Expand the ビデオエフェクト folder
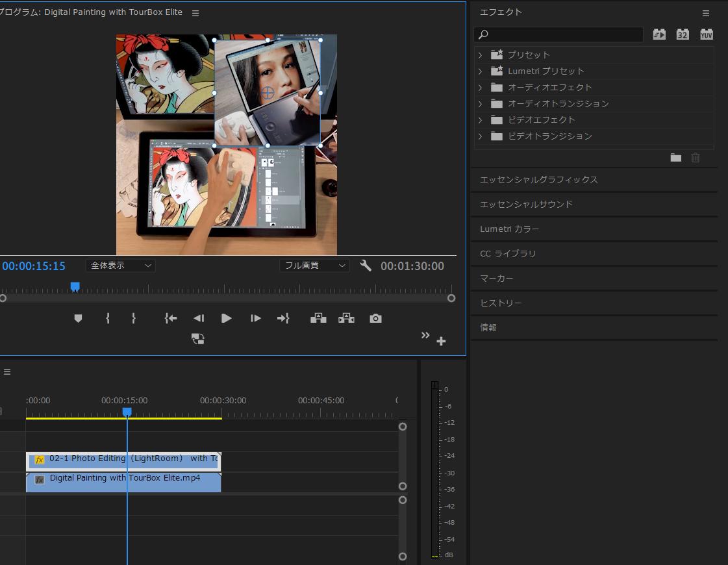The image size is (728, 565). click(x=481, y=120)
